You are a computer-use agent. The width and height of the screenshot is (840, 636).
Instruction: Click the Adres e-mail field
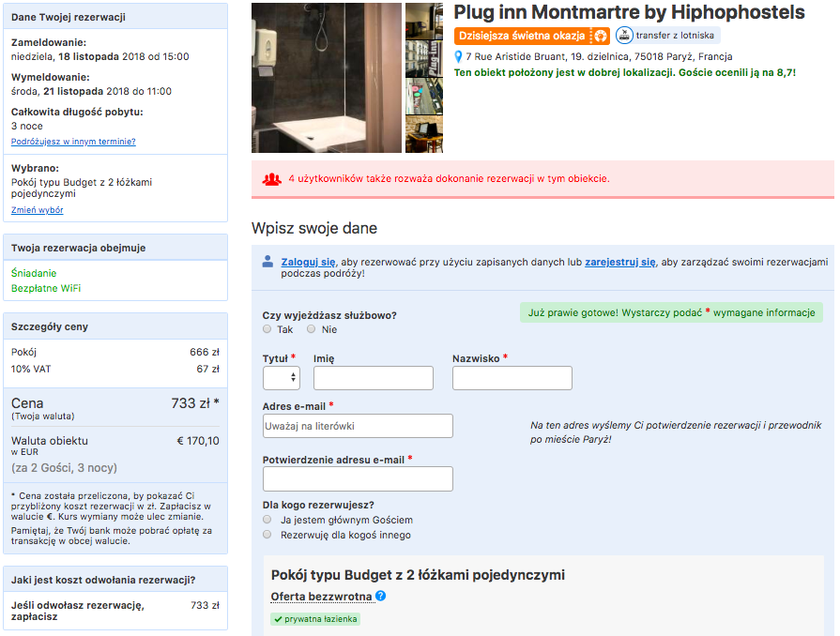pyautogui.click(x=358, y=426)
